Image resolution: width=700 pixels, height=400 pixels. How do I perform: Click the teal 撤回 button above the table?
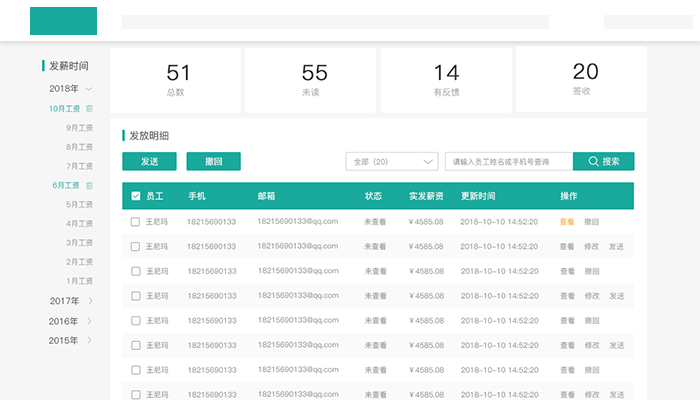pyautogui.click(x=213, y=161)
